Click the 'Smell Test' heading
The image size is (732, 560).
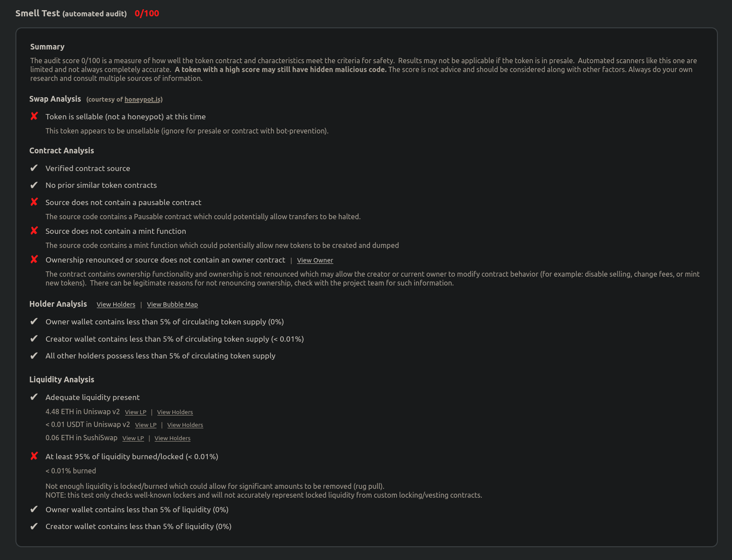coord(38,13)
